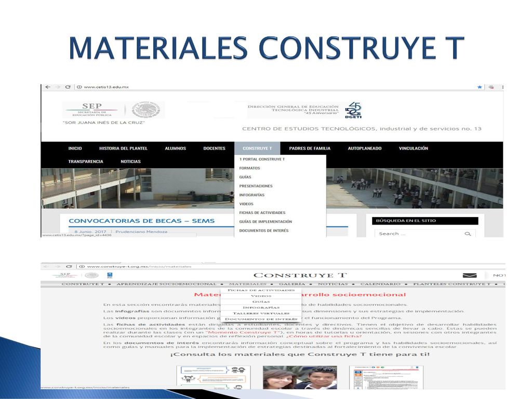Click the blue UNDP logo on Construye T site
Image resolution: width=532 pixels, height=399 pixels.
110,275
